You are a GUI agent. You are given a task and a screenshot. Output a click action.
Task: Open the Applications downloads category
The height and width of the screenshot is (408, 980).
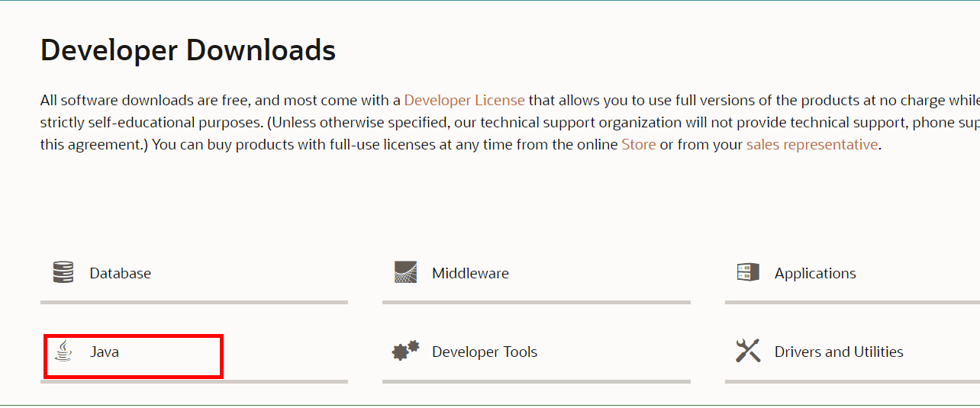pyautogui.click(x=815, y=273)
